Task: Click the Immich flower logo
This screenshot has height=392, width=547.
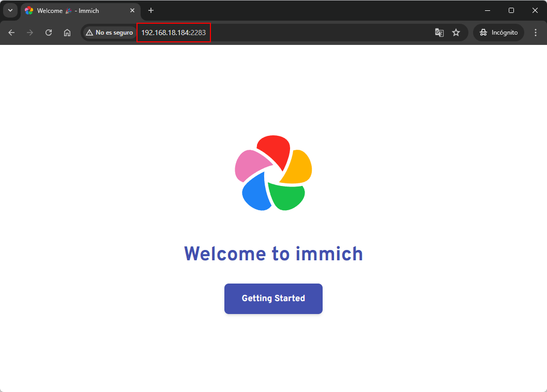Action: 273,173
